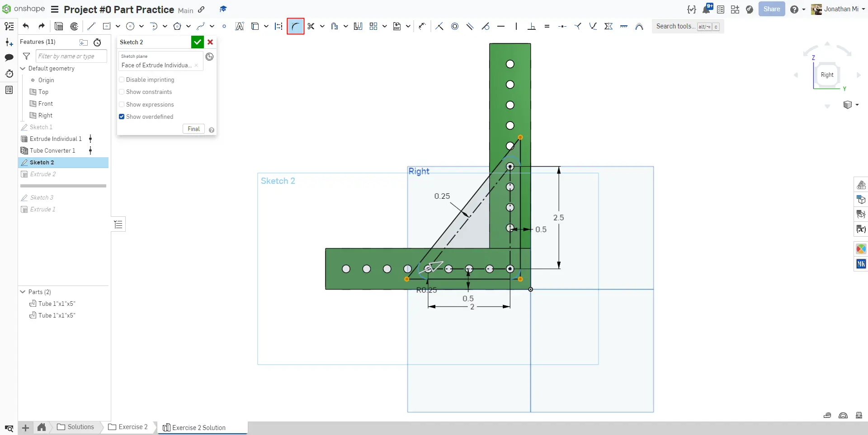Collapse the Default geometry group

[23, 68]
